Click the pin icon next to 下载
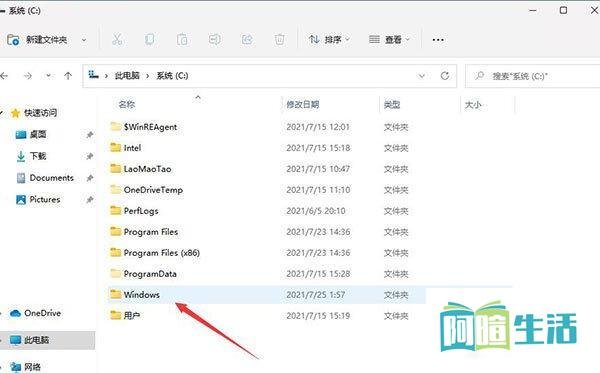Viewport: 600px width, 373px height. click(x=90, y=156)
